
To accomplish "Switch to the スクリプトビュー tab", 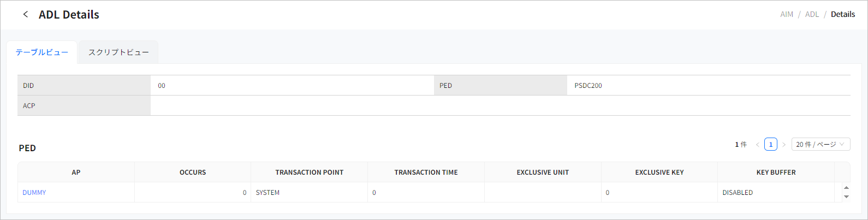I will coord(118,52).
